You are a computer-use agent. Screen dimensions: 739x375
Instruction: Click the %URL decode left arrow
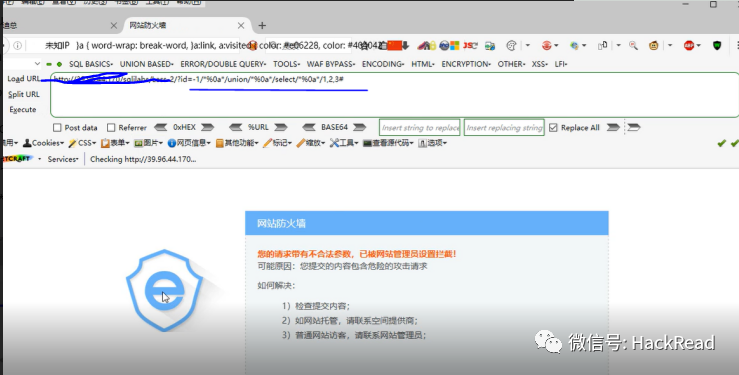pos(236,127)
